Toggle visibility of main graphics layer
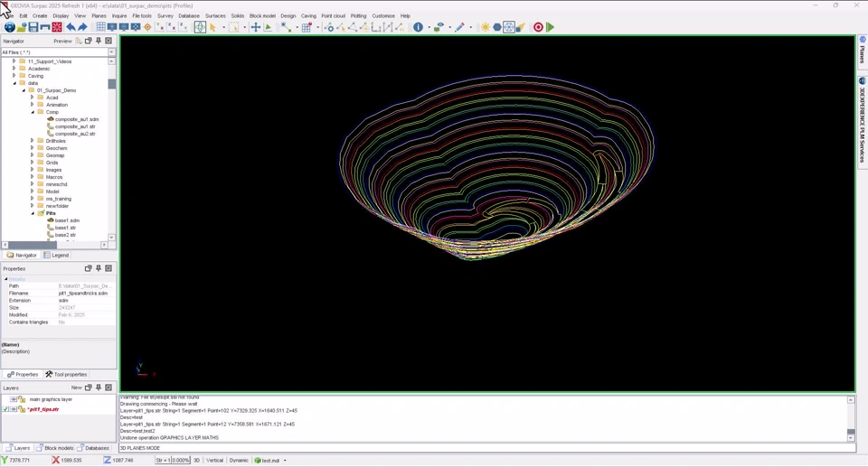Image resolution: width=868 pixels, height=467 pixels. pyautogui.click(x=14, y=399)
